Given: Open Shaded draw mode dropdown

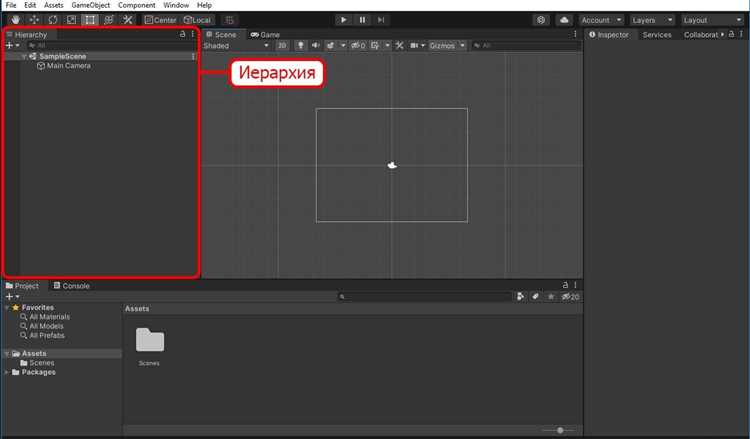Looking at the screenshot, I should point(236,46).
